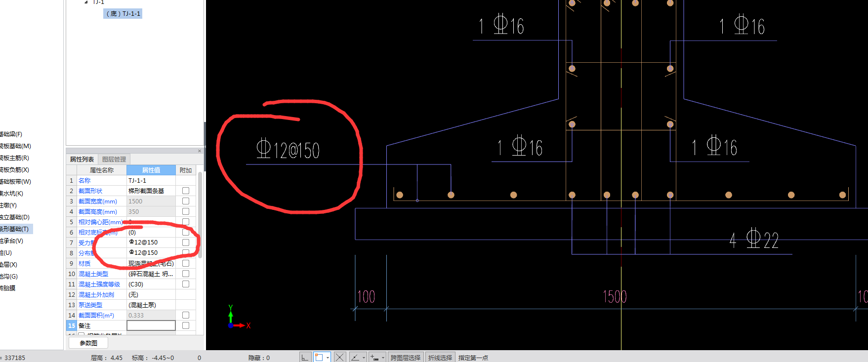Select the 筏板基础(M) sidebar item
This screenshot has height=362, width=868.
click(x=15, y=146)
